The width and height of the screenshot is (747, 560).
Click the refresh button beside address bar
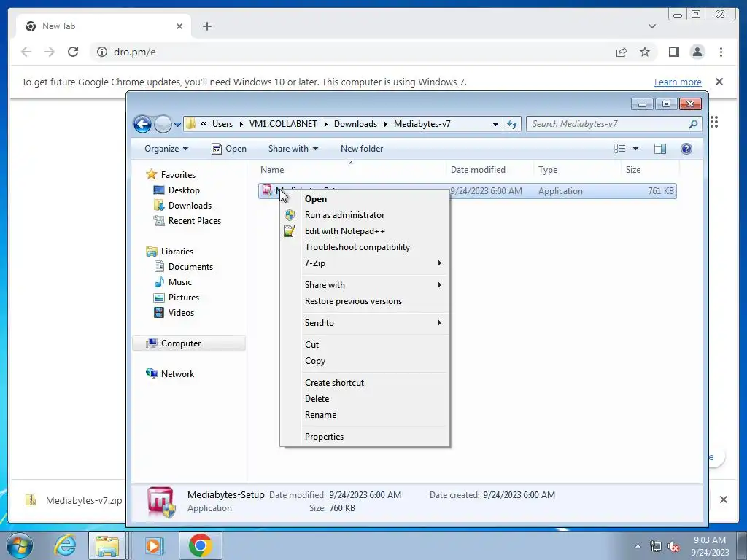pyautogui.click(x=512, y=124)
